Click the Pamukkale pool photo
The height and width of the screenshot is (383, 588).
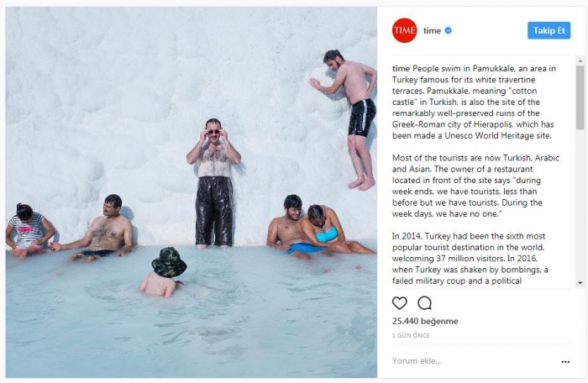click(192, 192)
